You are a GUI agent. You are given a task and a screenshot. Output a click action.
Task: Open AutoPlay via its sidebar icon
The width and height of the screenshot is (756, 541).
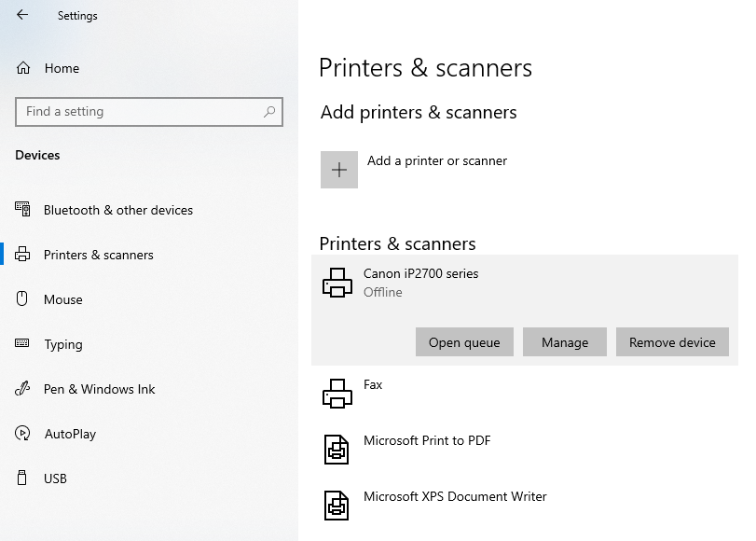coord(23,434)
